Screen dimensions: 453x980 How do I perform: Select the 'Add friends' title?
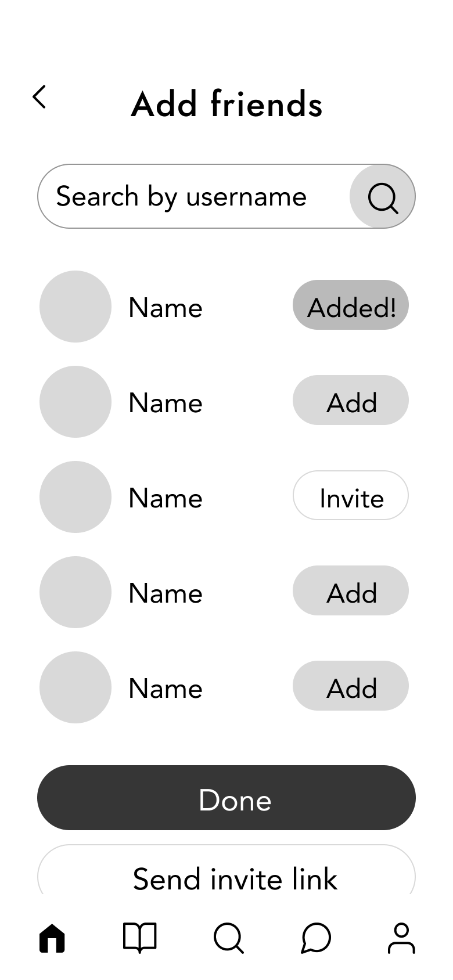point(227,105)
